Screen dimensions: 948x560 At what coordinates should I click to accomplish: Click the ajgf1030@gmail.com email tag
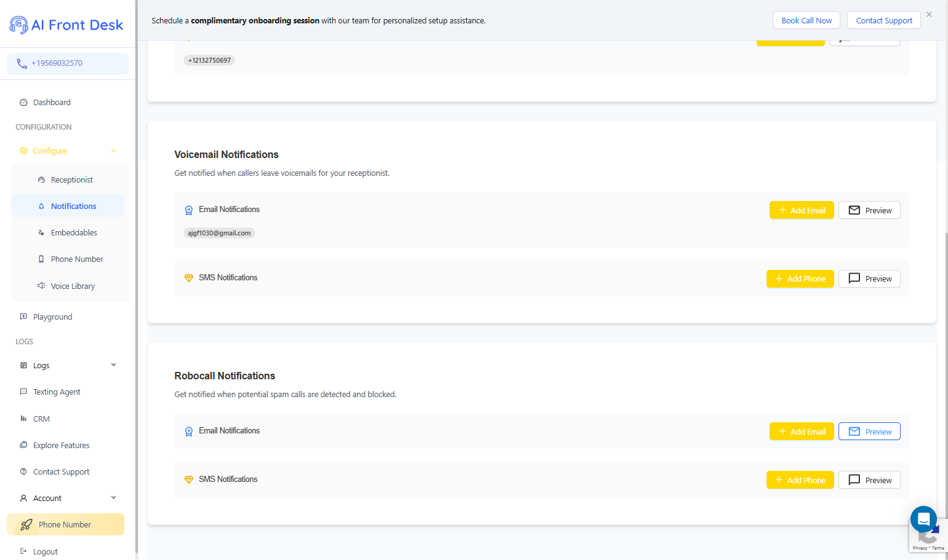[219, 233]
